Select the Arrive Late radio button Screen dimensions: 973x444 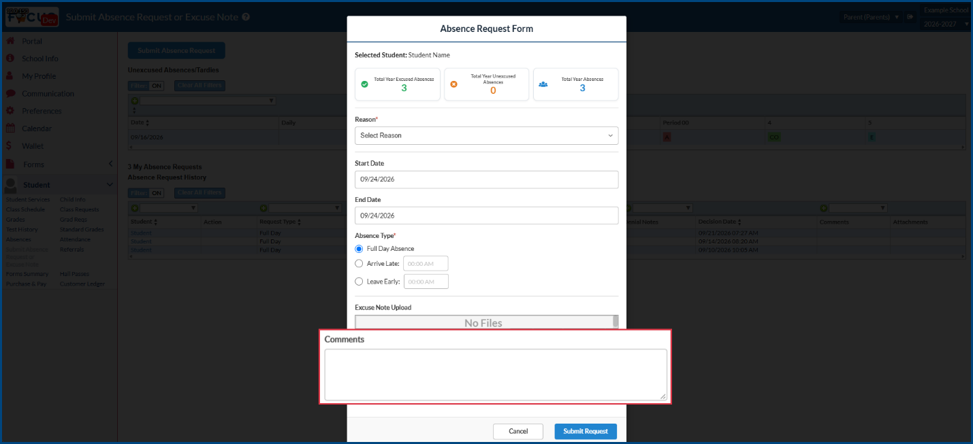coord(359,264)
